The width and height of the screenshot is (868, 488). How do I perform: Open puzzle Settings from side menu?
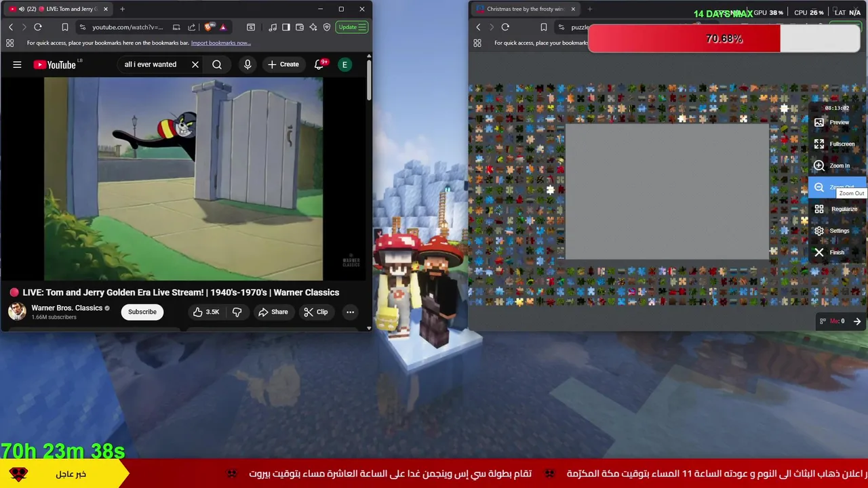click(x=837, y=231)
